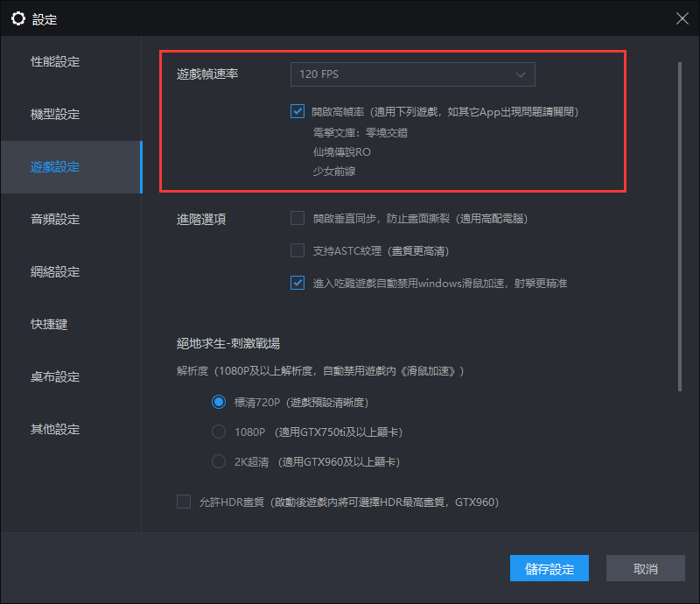This screenshot has width=700, height=604.
Task: Switch to 桌布設定 tab
Action: pyautogui.click(x=55, y=377)
